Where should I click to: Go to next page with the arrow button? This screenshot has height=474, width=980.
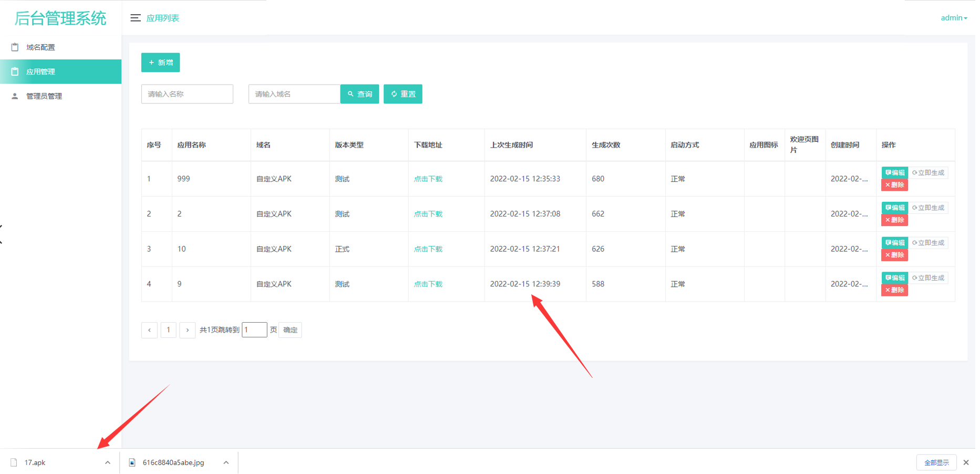[188, 330]
